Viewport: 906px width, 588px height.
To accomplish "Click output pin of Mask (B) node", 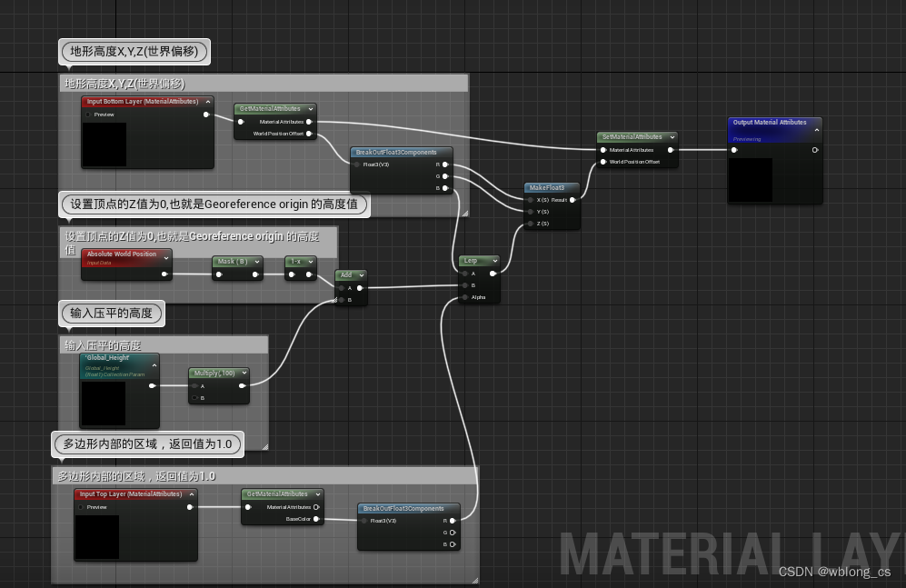I will (x=255, y=274).
